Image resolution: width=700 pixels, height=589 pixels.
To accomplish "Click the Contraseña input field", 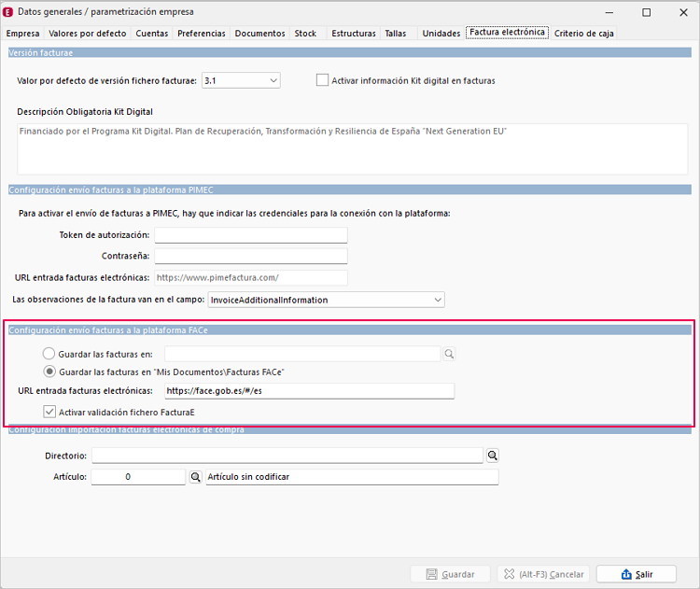I will tap(251, 256).
